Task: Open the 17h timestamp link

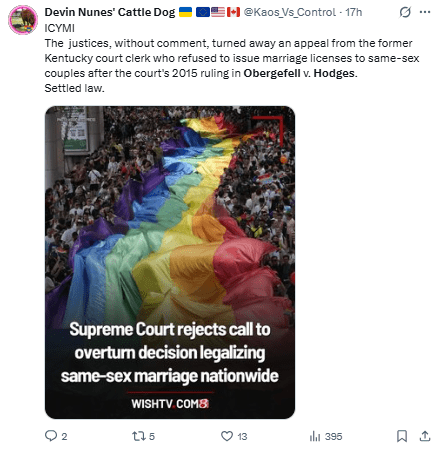Action: pos(353,12)
